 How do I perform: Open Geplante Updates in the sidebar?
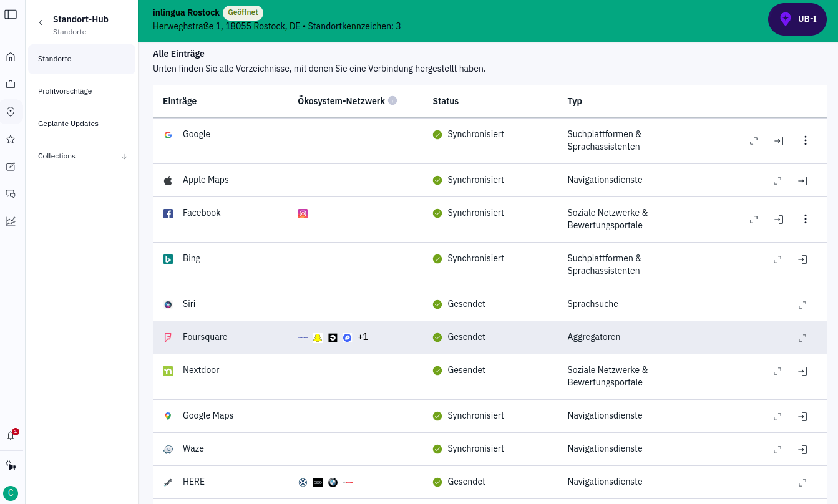coord(82,124)
